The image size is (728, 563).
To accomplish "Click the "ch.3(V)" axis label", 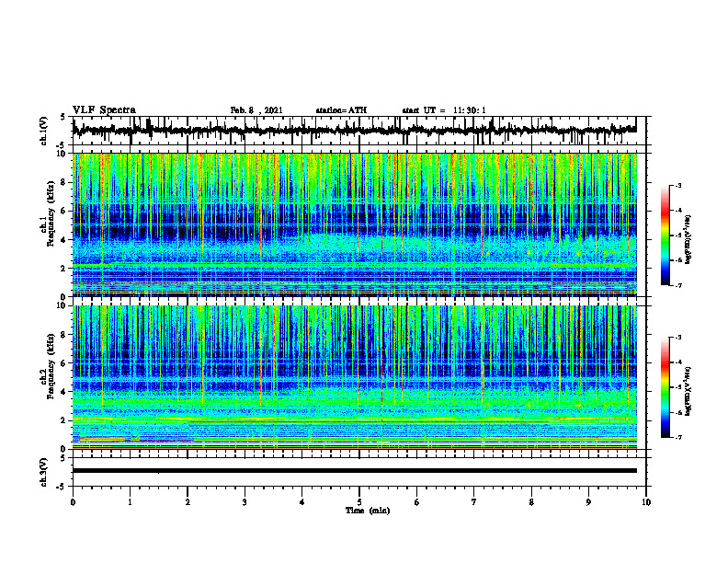I will [x=44, y=472].
